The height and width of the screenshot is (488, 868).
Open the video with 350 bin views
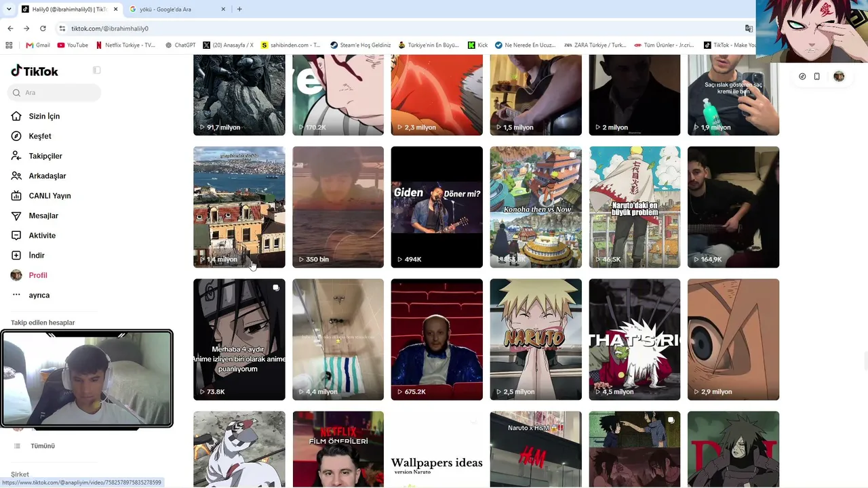(x=338, y=207)
